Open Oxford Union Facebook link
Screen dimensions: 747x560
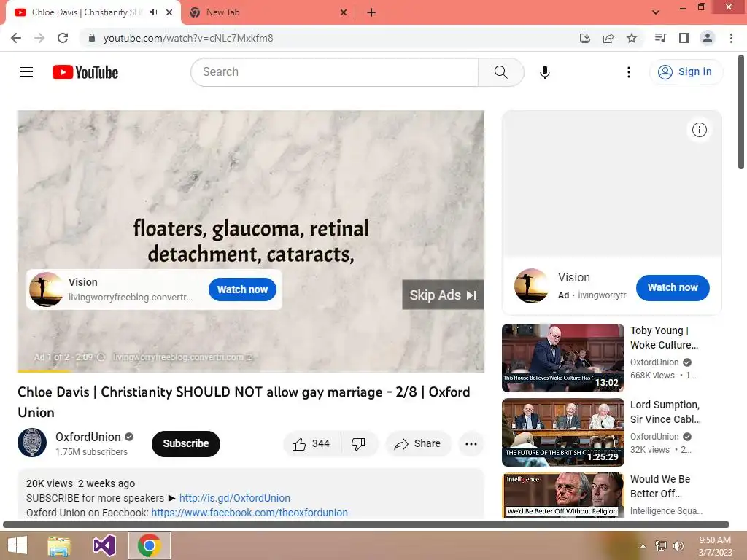tap(249, 513)
